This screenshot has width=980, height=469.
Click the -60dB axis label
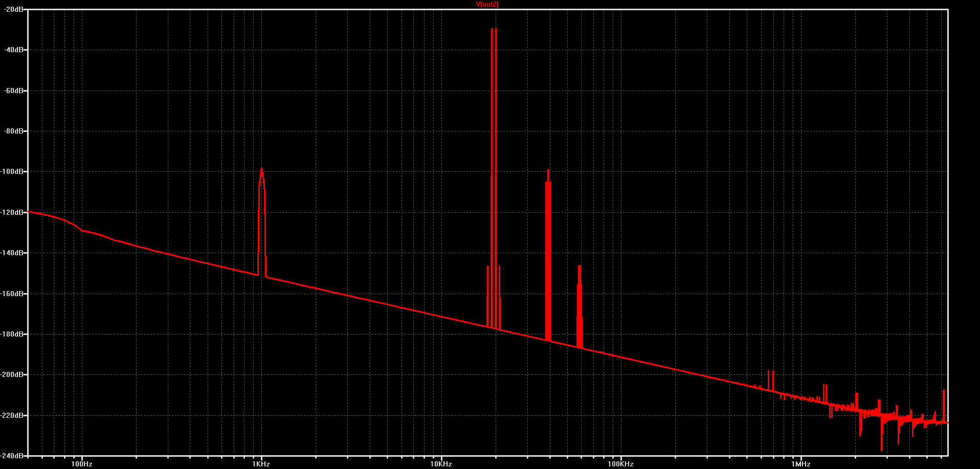(x=13, y=91)
